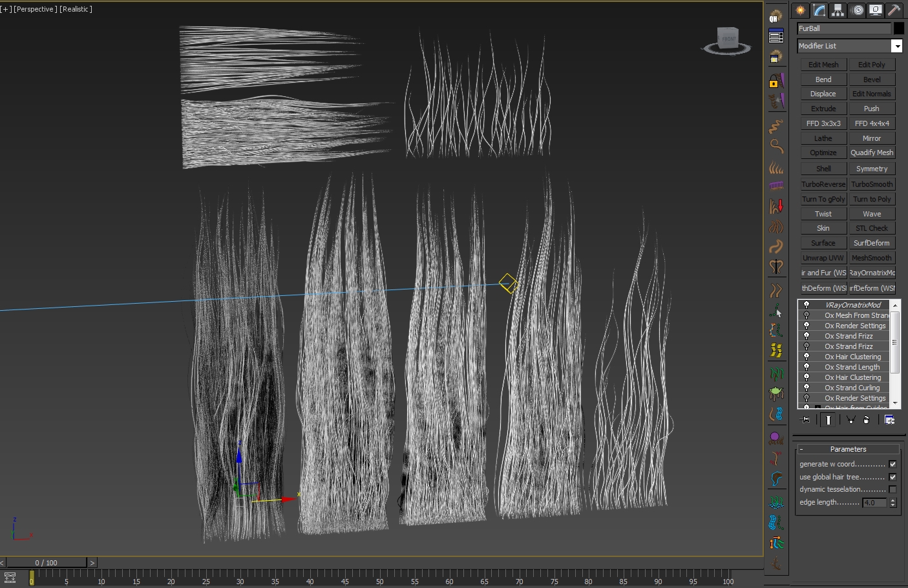Collapse the Parameters rollout
Image resolution: width=908 pixels, height=588 pixels.
848,449
